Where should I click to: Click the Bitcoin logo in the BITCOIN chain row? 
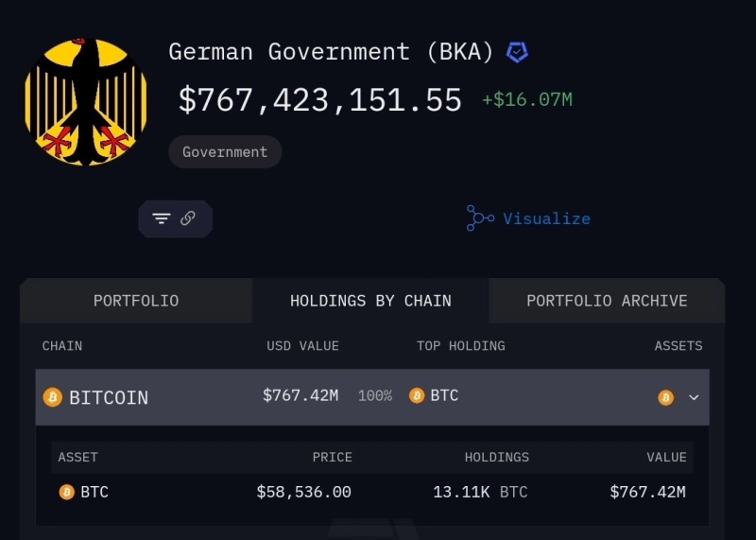tap(53, 397)
